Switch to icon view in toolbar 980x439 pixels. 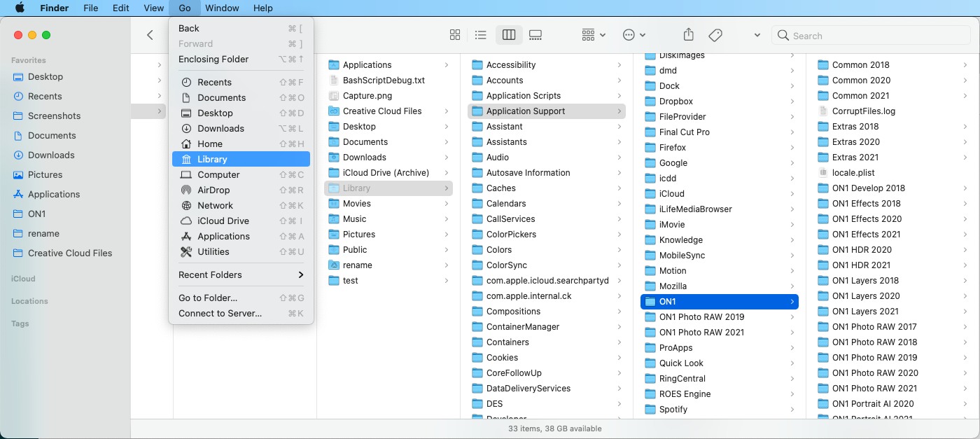455,35
